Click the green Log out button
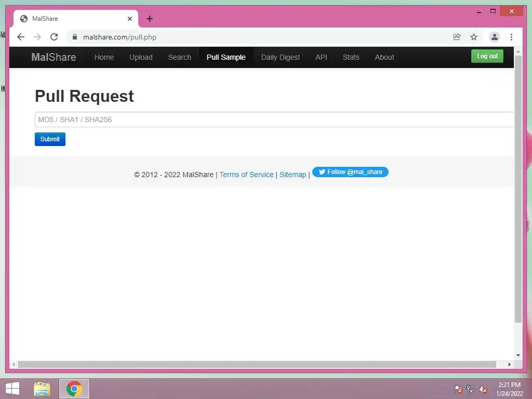The width and height of the screenshot is (532, 399). (487, 56)
